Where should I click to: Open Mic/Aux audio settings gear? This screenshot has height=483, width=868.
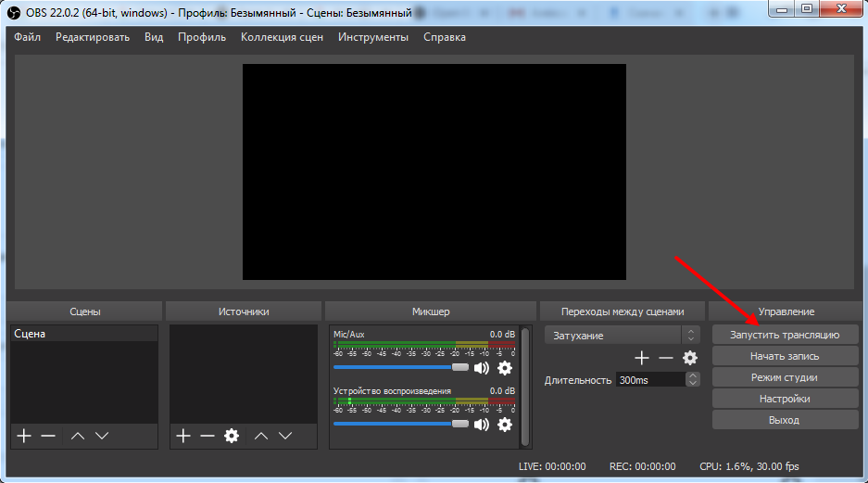coord(505,368)
